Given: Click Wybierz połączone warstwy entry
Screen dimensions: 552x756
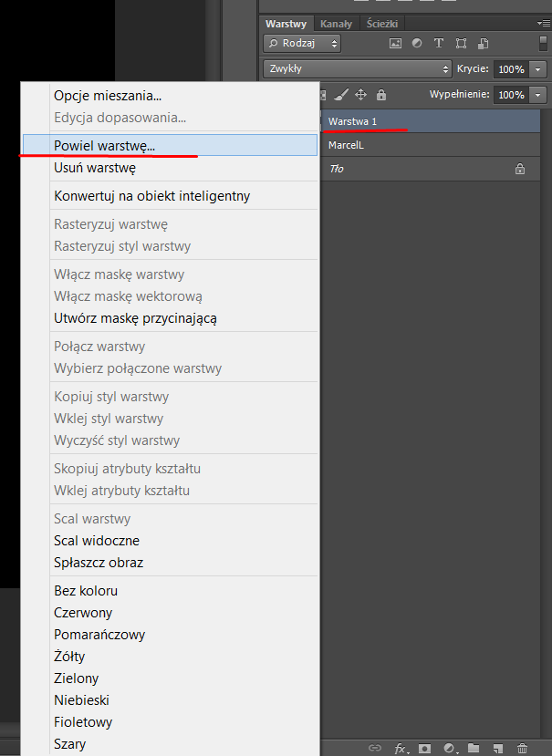Looking at the screenshot, I should pos(170,368).
